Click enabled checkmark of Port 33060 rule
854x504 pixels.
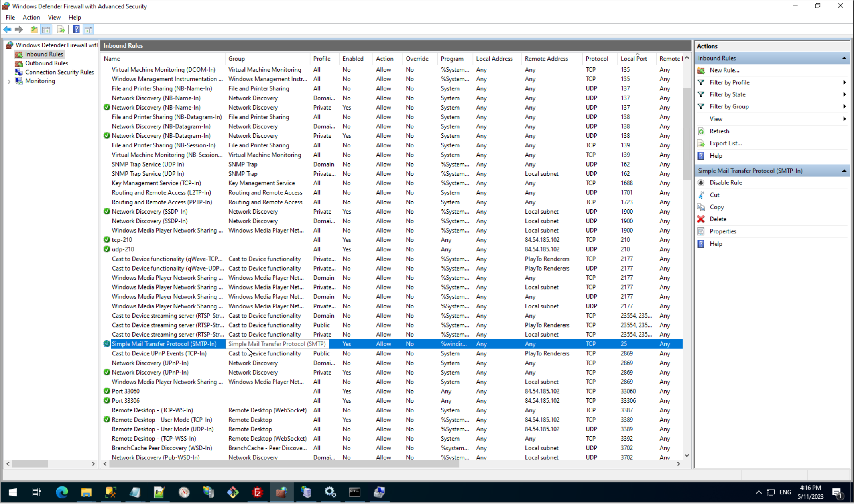click(x=106, y=391)
